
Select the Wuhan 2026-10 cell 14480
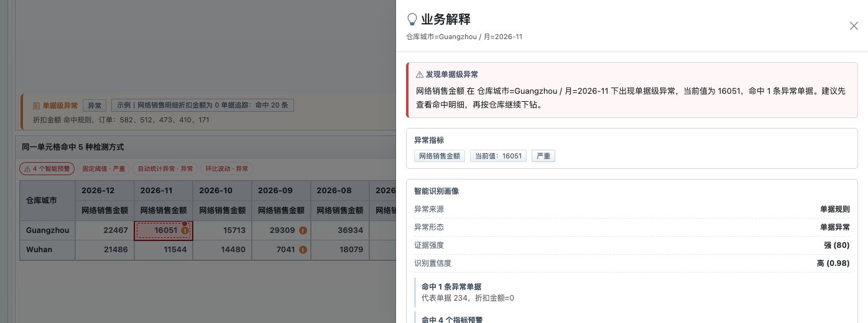(222, 250)
